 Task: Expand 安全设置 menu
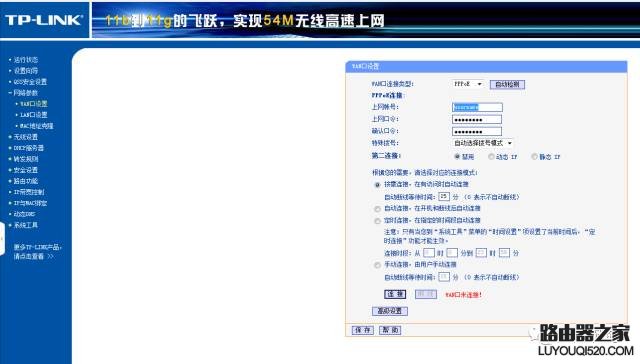coord(26,170)
